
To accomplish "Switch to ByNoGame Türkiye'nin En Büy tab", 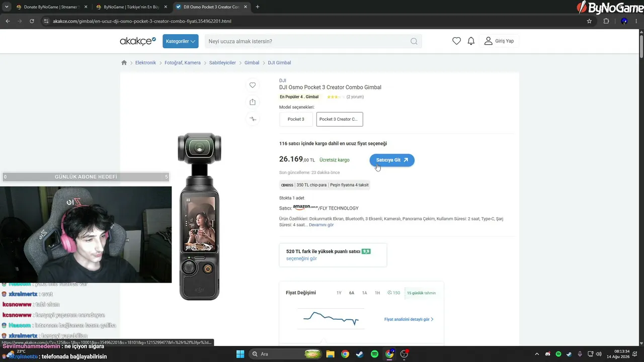I will pyautogui.click(x=131, y=7).
